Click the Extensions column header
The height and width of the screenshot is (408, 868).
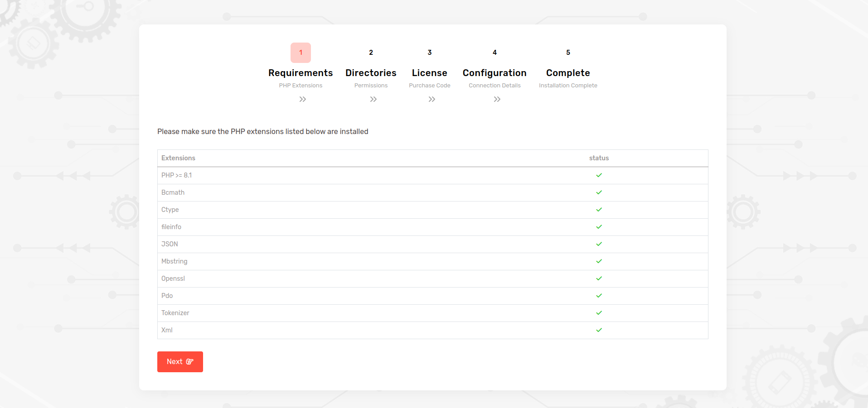pyautogui.click(x=178, y=158)
